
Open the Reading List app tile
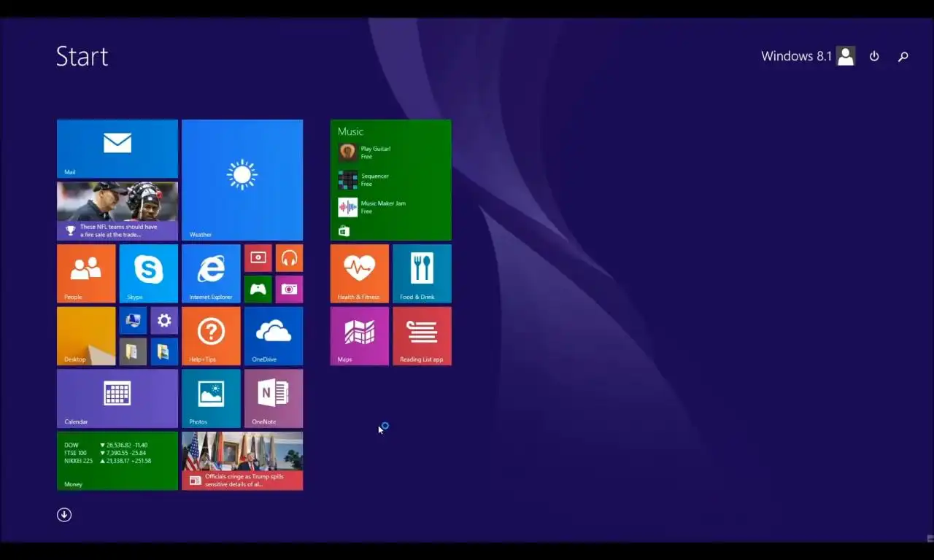point(422,336)
